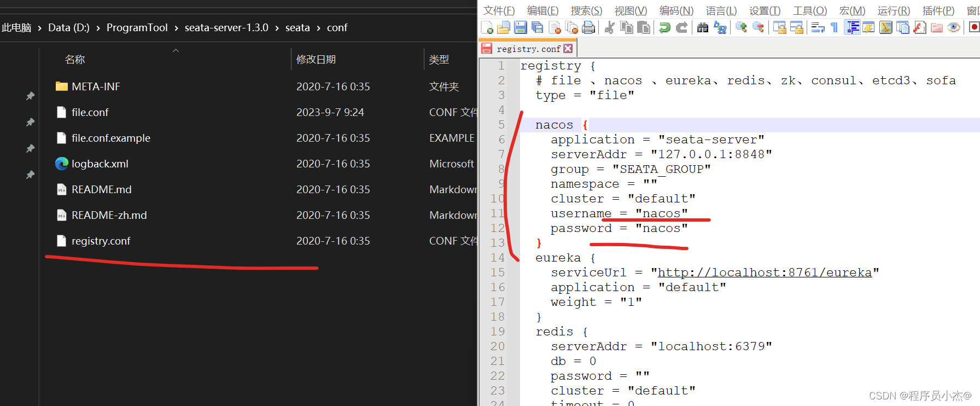Open the 工具(O) menu
Screen dimensions: 980x406
tap(810, 10)
